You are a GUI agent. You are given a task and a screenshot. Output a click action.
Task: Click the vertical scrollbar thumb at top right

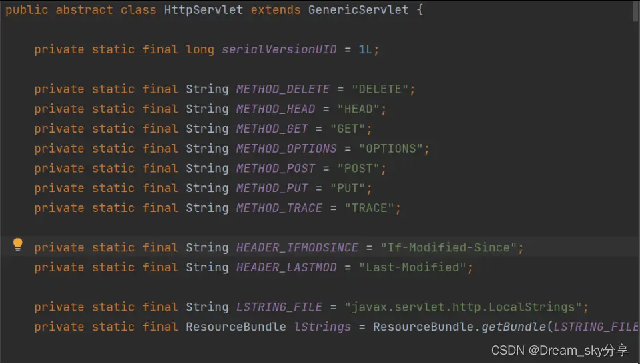click(x=635, y=11)
